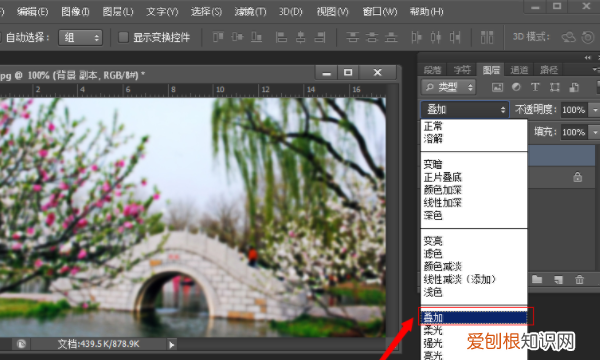Filter layers by pixel layer icon
Image resolution: width=600 pixels, height=360 pixels.
[x=497, y=87]
